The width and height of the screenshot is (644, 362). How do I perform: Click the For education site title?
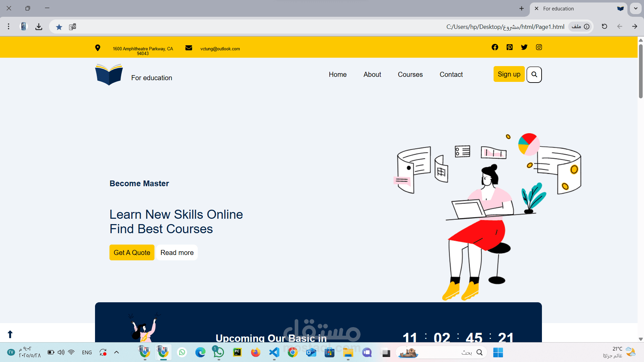click(x=151, y=78)
